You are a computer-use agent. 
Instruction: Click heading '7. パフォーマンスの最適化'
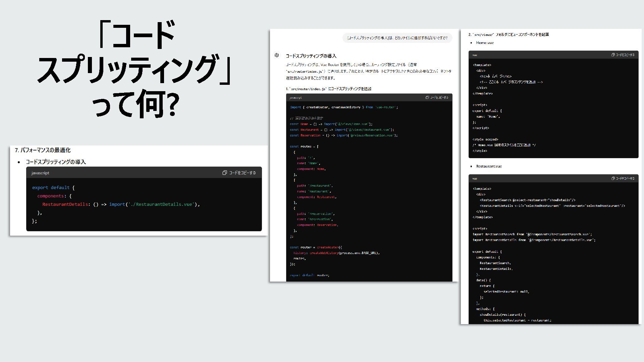tap(43, 150)
